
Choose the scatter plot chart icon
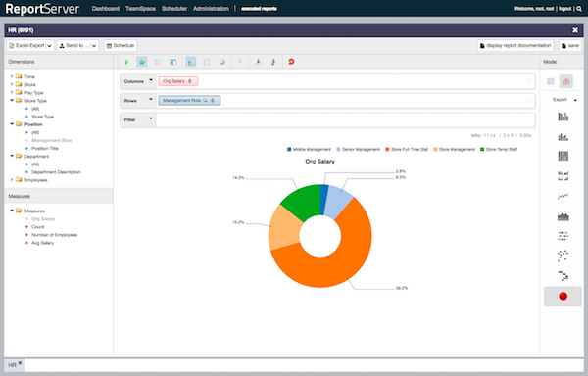(x=563, y=256)
